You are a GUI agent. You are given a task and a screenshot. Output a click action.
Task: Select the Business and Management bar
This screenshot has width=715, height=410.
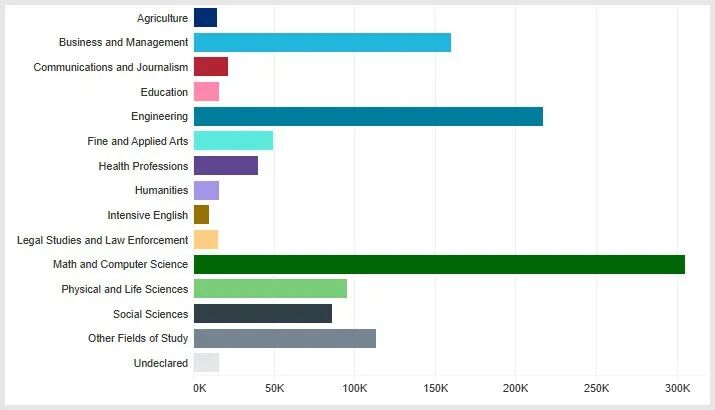pyautogui.click(x=322, y=42)
